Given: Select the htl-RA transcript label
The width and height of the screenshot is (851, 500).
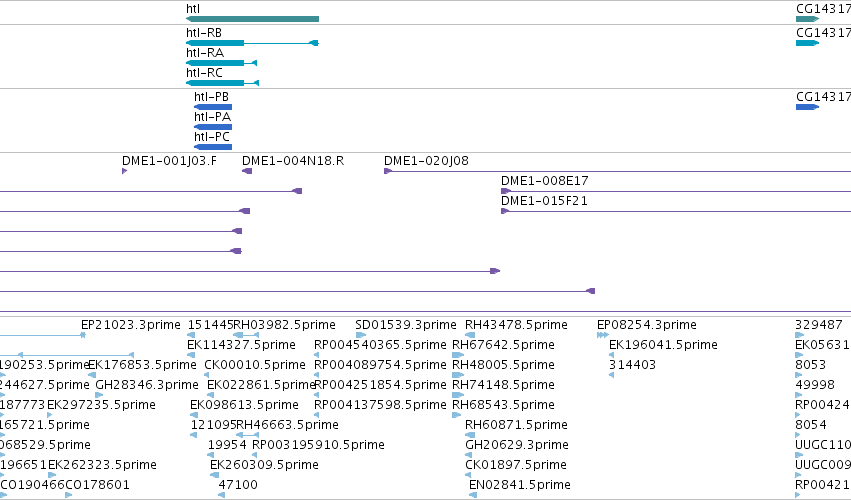Looking at the screenshot, I should [x=205, y=53].
